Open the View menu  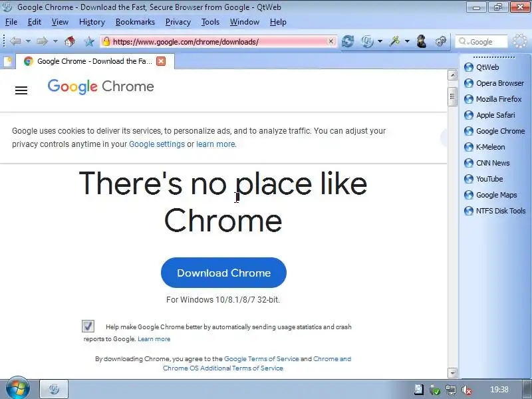coord(60,22)
